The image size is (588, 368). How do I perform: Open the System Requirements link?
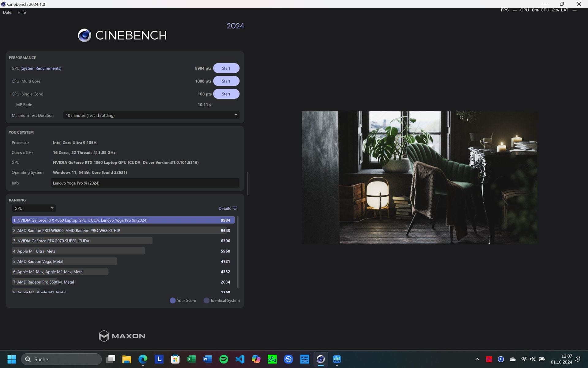coord(41,68)
